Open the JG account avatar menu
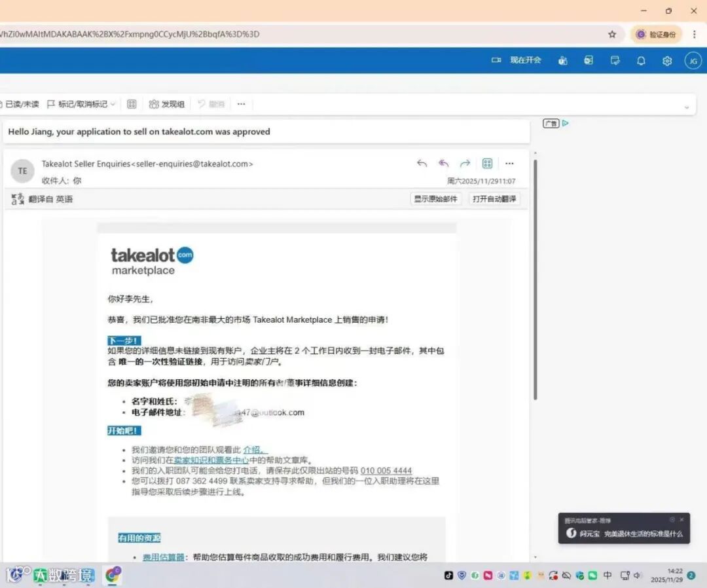The width and height of the screenshot is (707, 588). (x=693, y=61)
